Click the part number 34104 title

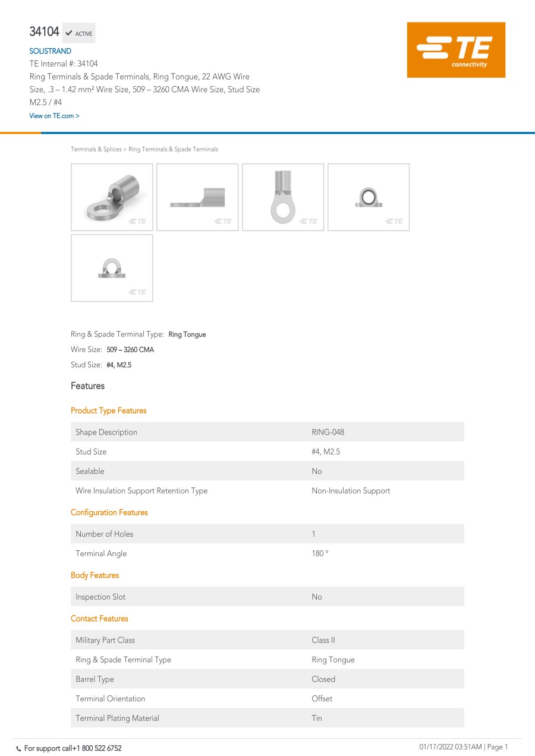pyautogui.click(x=45, y=32)
